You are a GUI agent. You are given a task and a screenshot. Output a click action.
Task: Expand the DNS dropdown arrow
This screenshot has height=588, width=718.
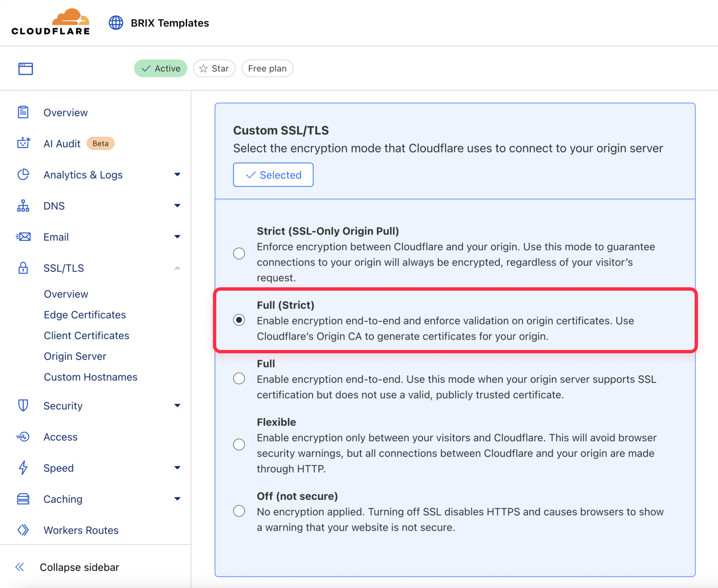click(x=177, y=205)
